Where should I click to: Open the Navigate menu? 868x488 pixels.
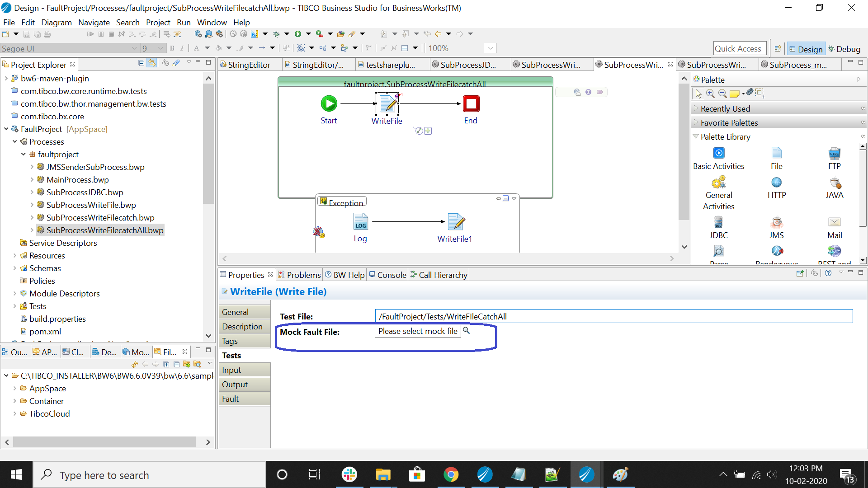(x=94, y=23)
